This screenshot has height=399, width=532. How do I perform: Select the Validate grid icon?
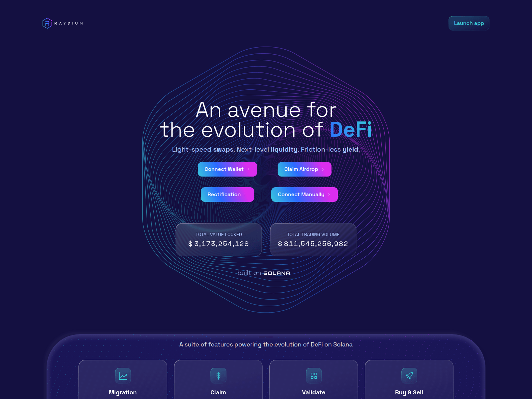(314, 375)
